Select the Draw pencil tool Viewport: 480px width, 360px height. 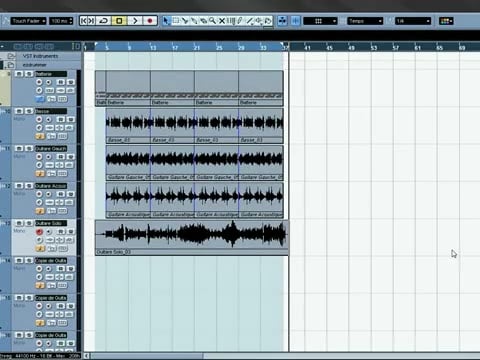coord(240,21)
